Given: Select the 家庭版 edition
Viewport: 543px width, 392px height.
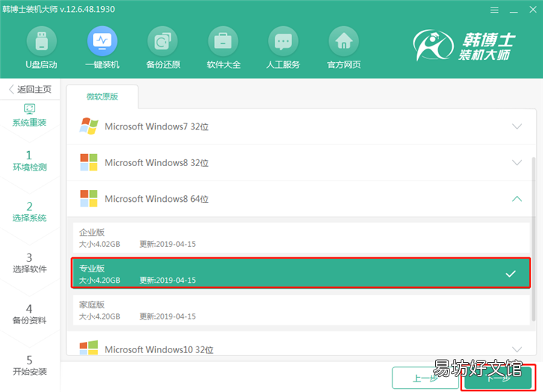Looking at the screenshot, I should coord(301,310).
